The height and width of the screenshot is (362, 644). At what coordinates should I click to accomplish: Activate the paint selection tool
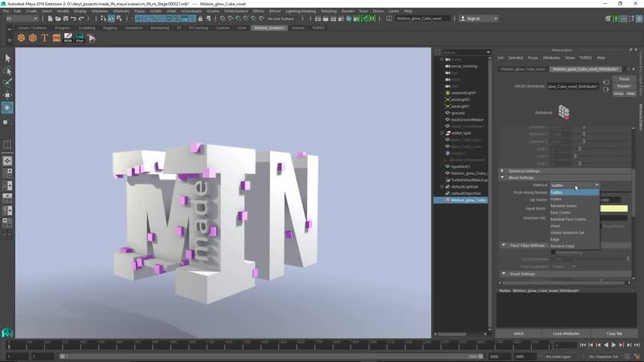click(x=8, y=83)
